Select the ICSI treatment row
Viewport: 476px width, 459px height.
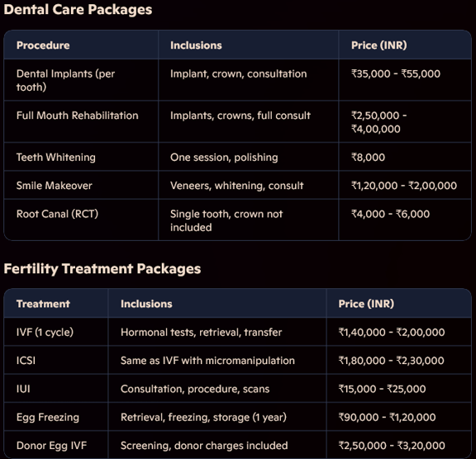(x=237, y=361)
